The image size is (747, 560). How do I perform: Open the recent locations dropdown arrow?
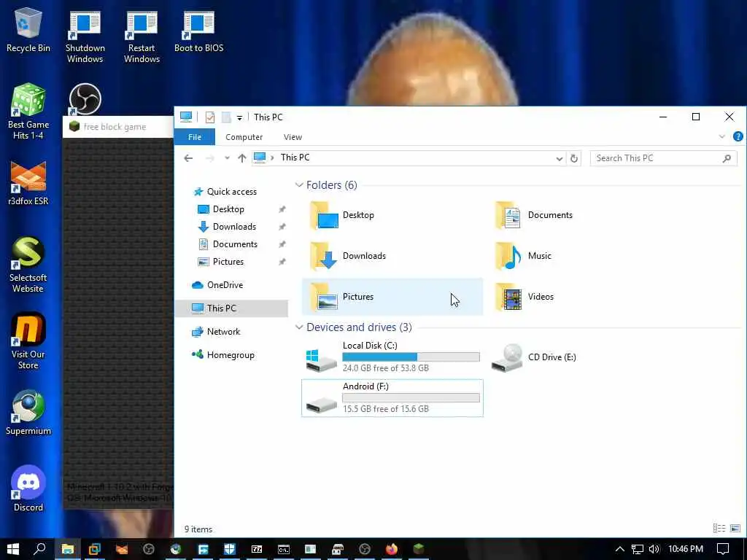coord(228,158)
